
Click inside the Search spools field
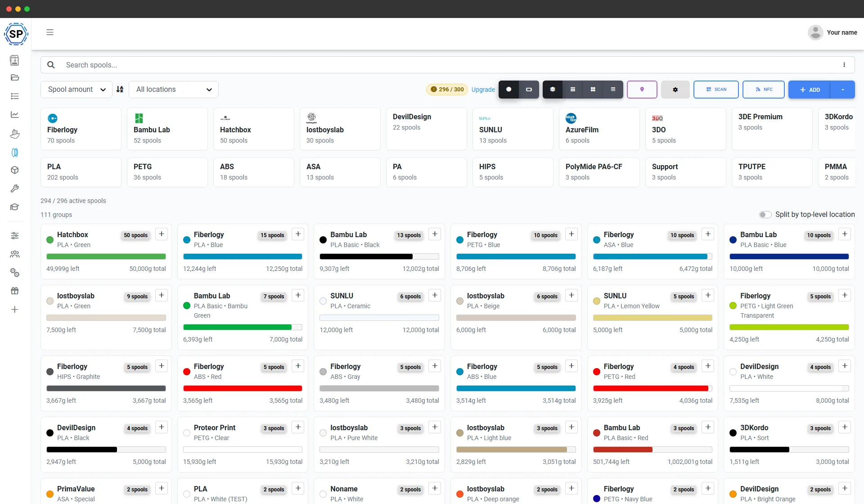pyautogui.click(x=448, y=65)
